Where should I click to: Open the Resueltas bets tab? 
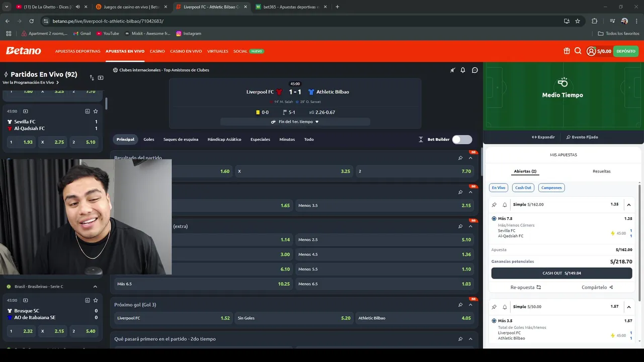coord(602,171)
